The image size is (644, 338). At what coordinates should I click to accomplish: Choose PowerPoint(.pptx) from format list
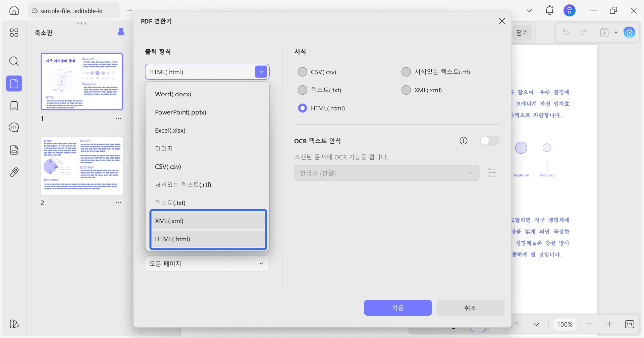[207, 112]
